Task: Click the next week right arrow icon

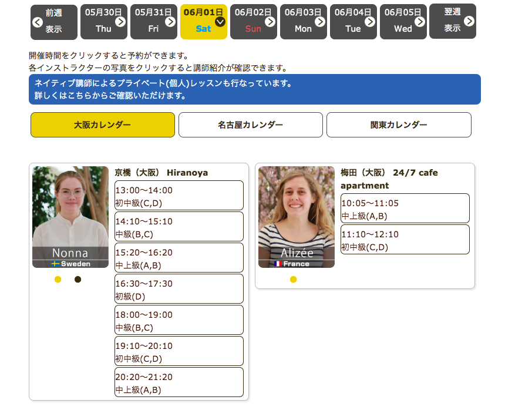Action: click(x=469, y=22)
